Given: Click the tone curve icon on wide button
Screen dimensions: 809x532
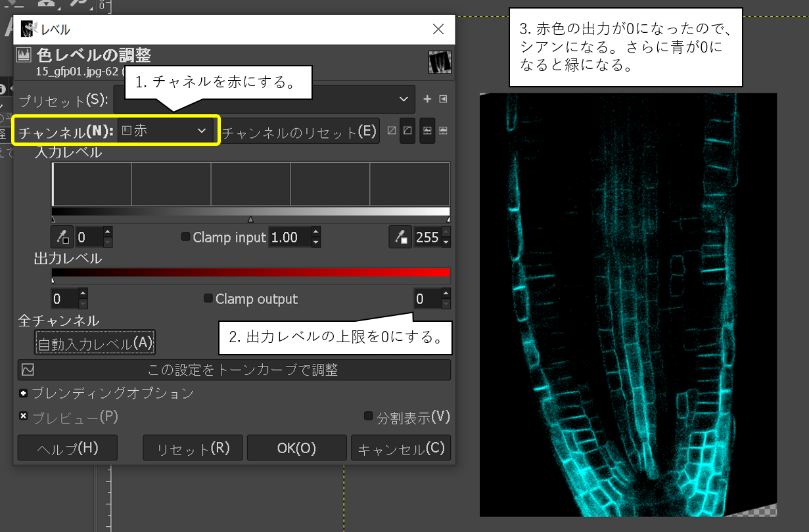Looking at the screenshot, I should [28, 370].
